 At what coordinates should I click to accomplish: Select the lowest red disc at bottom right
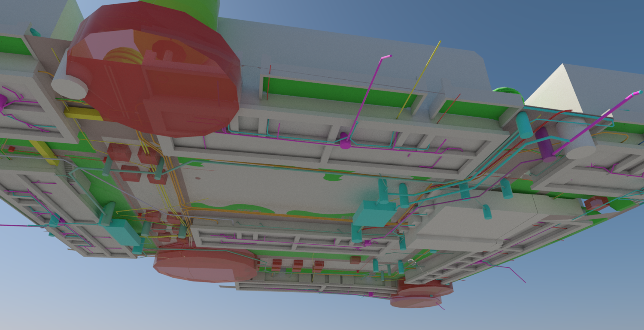coord(414,301)
